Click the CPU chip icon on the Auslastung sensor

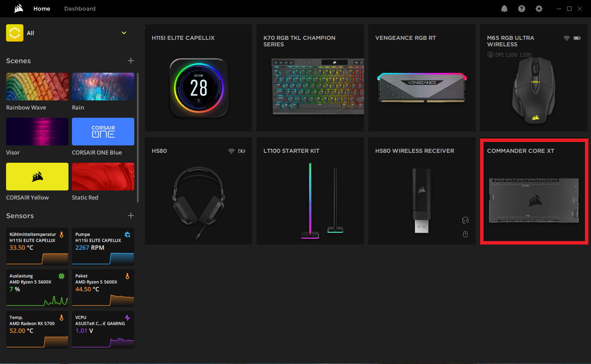(61, 276)
